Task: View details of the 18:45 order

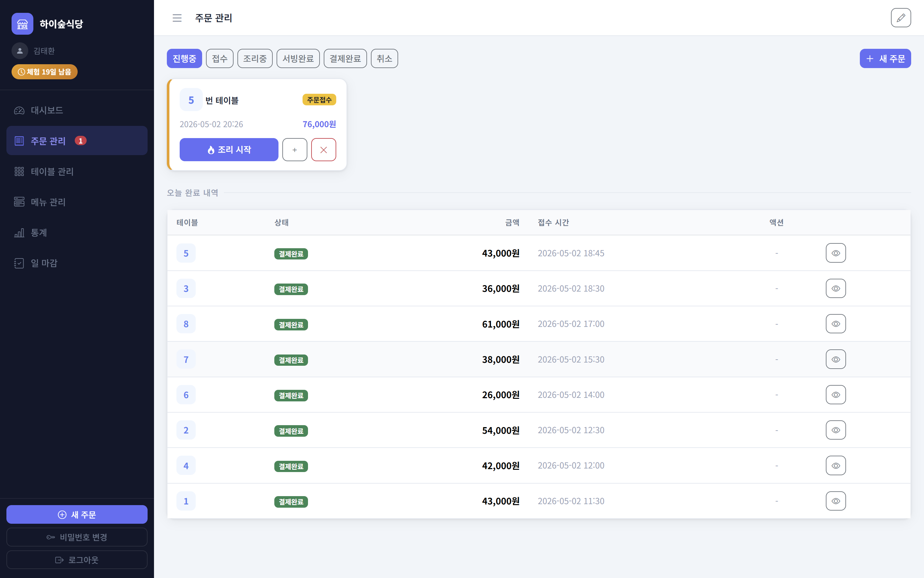Action: 836,253
